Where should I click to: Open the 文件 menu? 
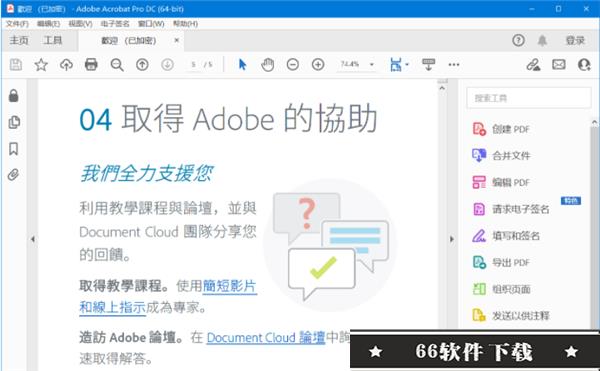click(x=17, y=24)
